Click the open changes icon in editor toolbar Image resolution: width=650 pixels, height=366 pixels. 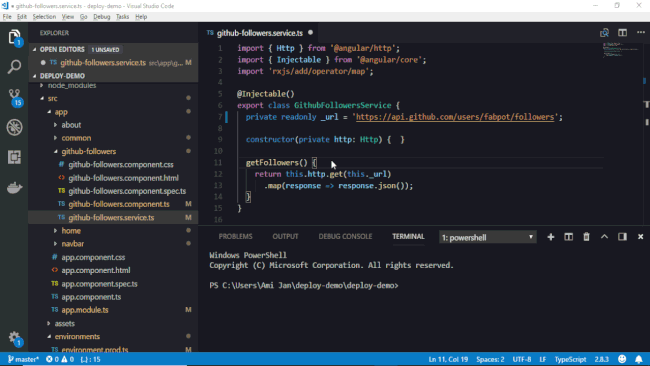coord(604,33)
